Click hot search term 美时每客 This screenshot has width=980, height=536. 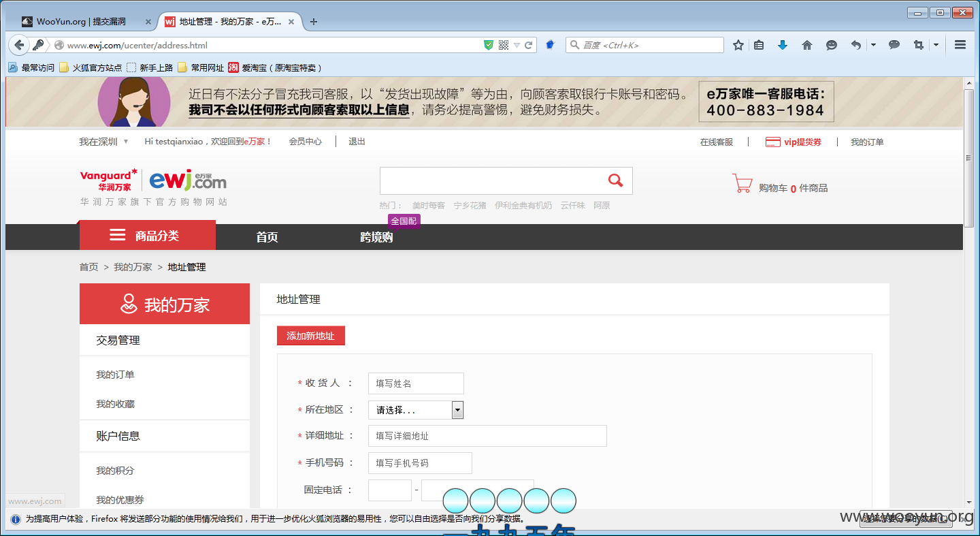pos(429,205)
